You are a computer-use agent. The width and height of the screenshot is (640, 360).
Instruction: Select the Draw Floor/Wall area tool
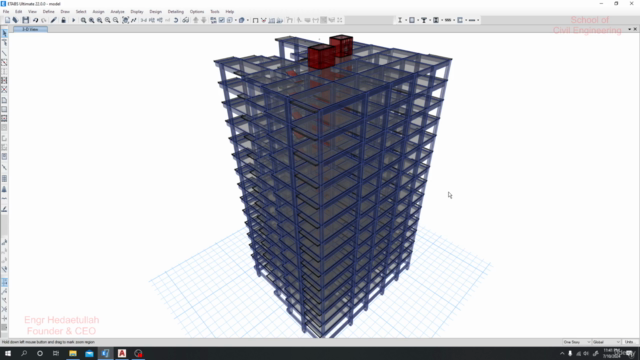tap(4, 100)
